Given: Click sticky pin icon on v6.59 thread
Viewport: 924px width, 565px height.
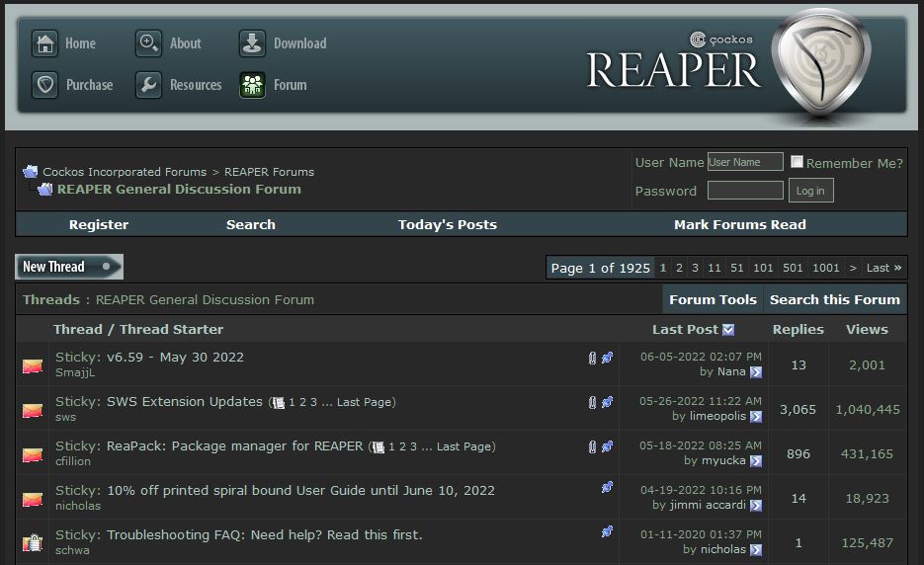Looking at the screenshot, I should [x=607, y=357].
